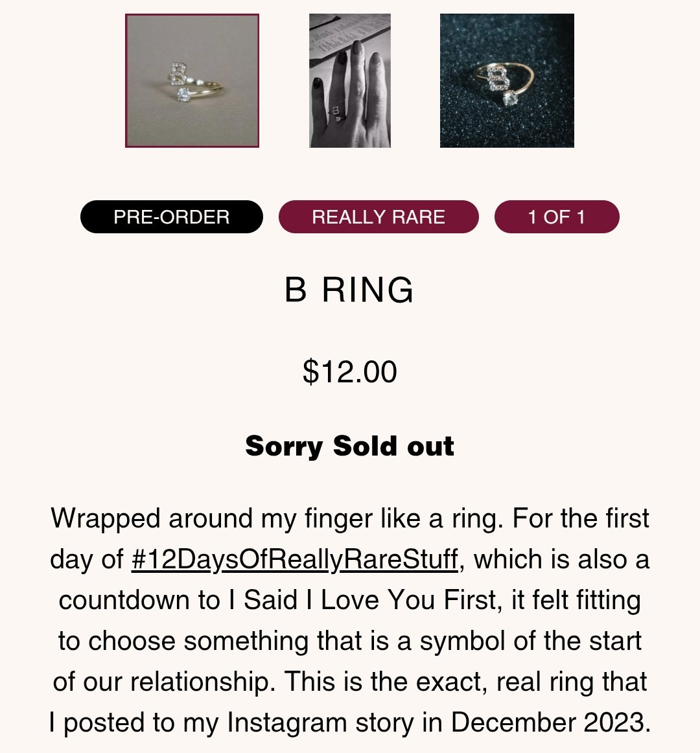
Task: Click the $12.00 price text
Action: pyautogui.click(x=350, y=372)
